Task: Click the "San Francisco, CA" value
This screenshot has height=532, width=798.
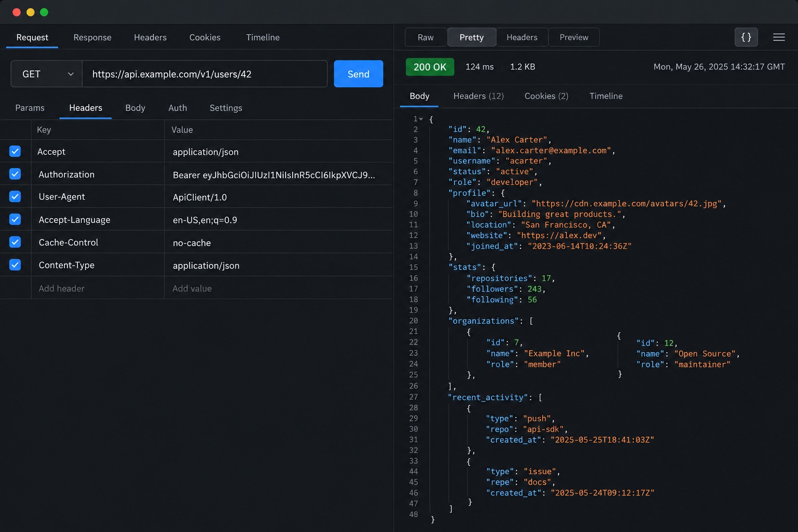Action: [566, 225]
